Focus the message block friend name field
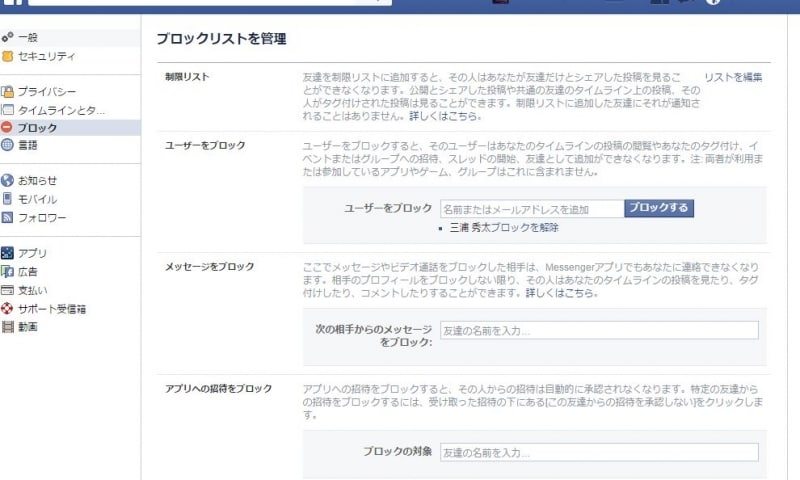 point(599,331)
